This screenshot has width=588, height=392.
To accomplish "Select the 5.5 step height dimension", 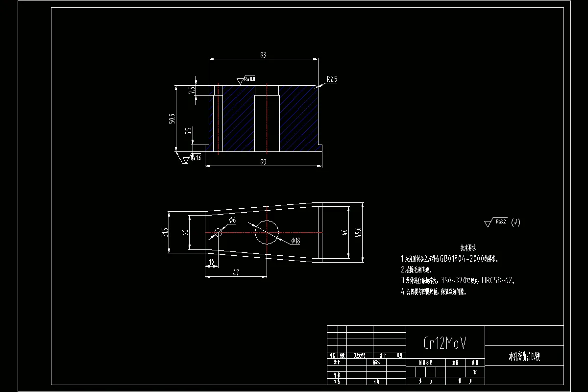I will [x=189, y=131].
